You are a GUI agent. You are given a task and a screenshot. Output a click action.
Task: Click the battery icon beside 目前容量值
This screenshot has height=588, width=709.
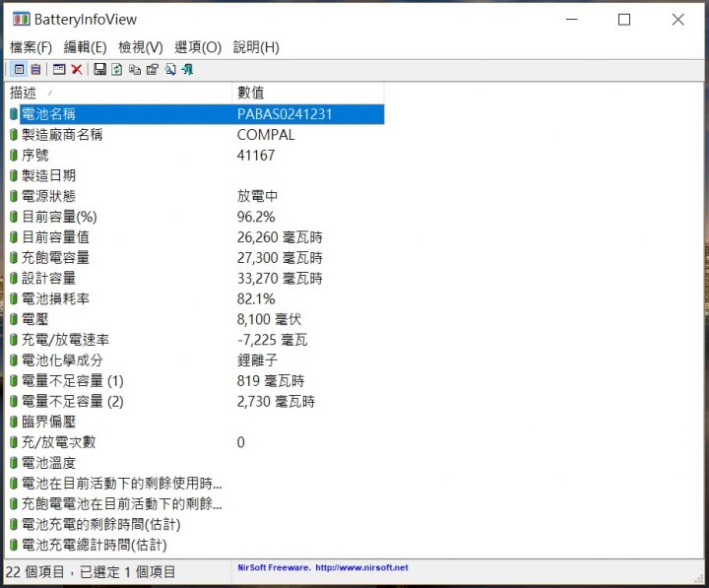click(x=14, y=237)
